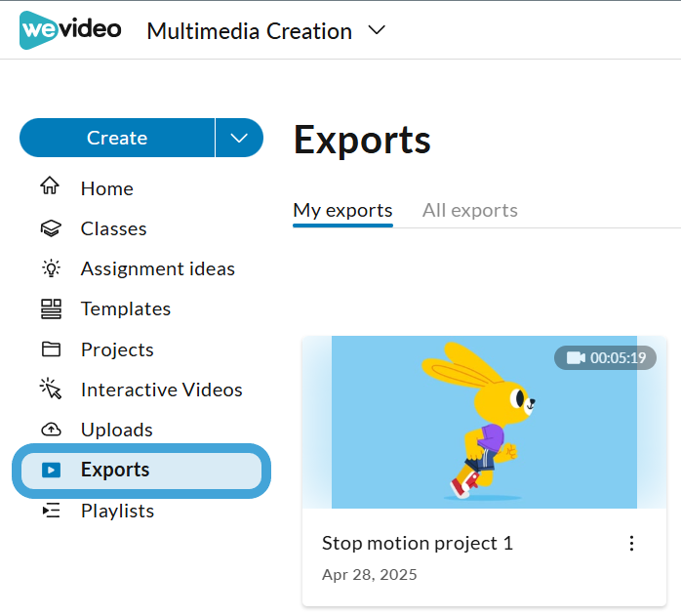The image size is (681, 616).
Task: Click the WeVideo logo
Action: click(70, 30)
